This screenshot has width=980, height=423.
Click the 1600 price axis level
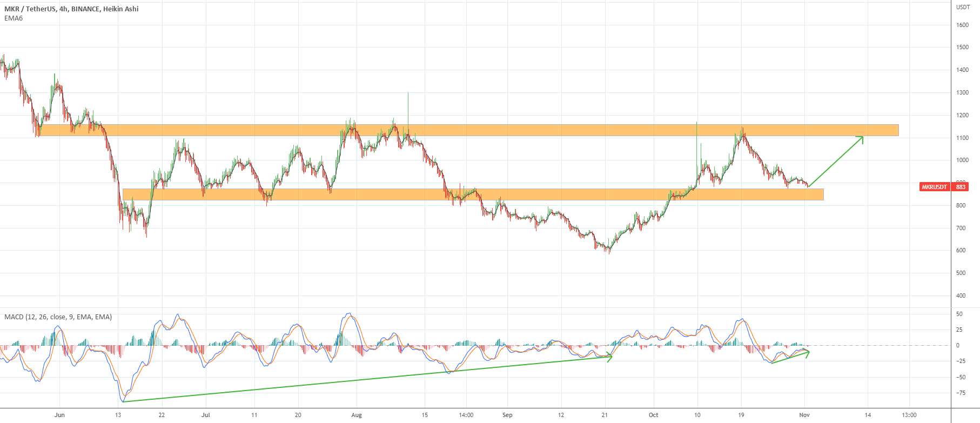962,25
